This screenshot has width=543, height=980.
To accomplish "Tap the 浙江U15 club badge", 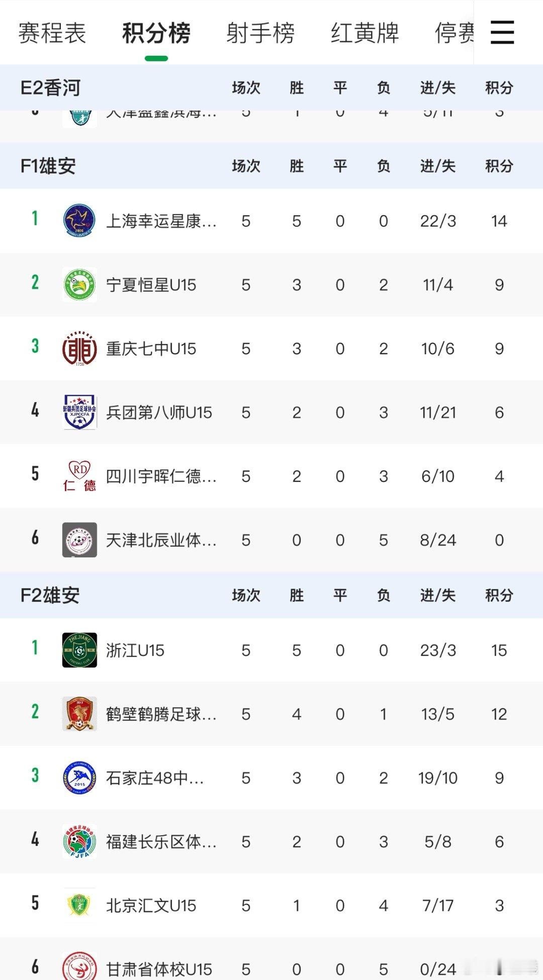I will (79, 650).
